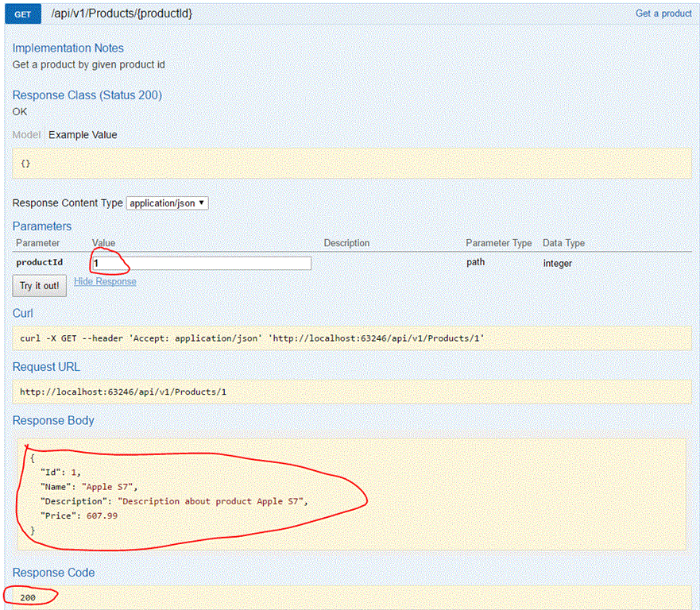Click the Response Class (Status 200) heading
The image size is (700, 610).
(x=87, y=95)
